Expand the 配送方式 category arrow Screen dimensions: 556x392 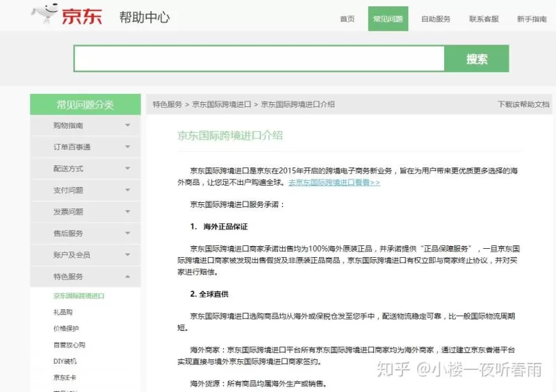pos(128,168)
